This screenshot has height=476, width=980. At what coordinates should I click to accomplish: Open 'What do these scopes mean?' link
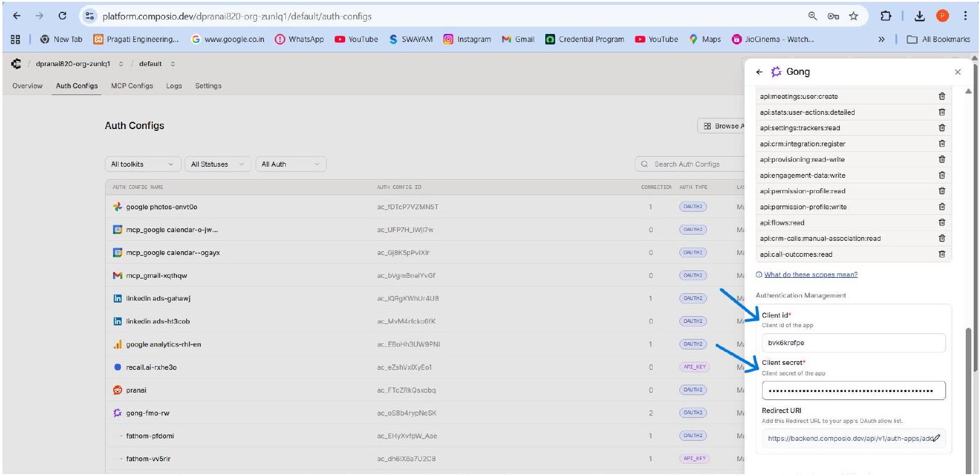click(810, 275)
